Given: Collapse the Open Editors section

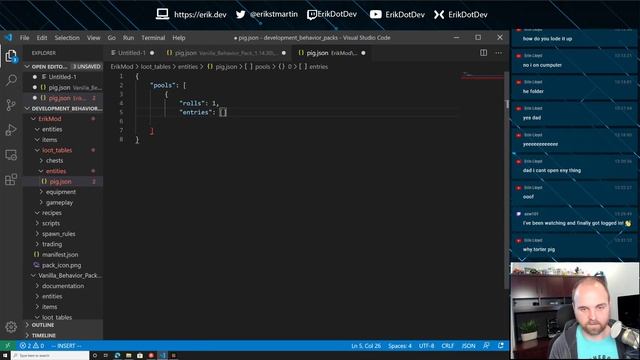Looking at the screenshot, I should point(63,66).
